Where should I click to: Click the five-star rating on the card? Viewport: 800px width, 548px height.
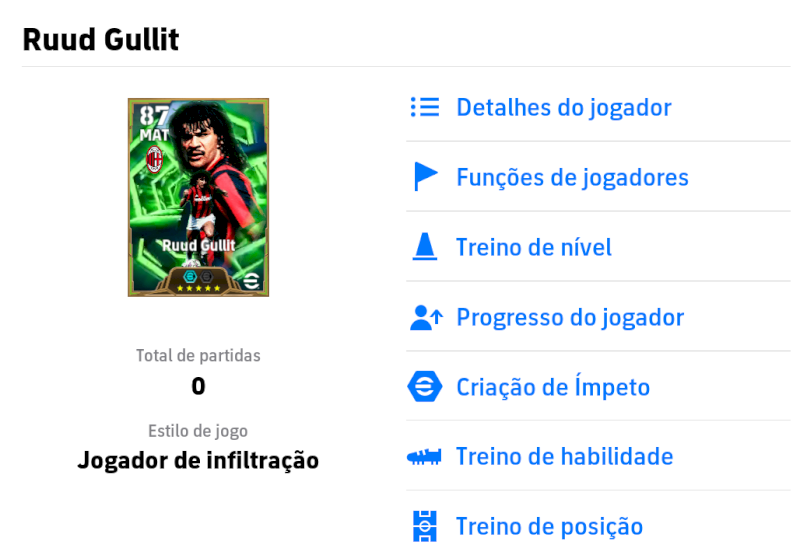click(198, 288)
